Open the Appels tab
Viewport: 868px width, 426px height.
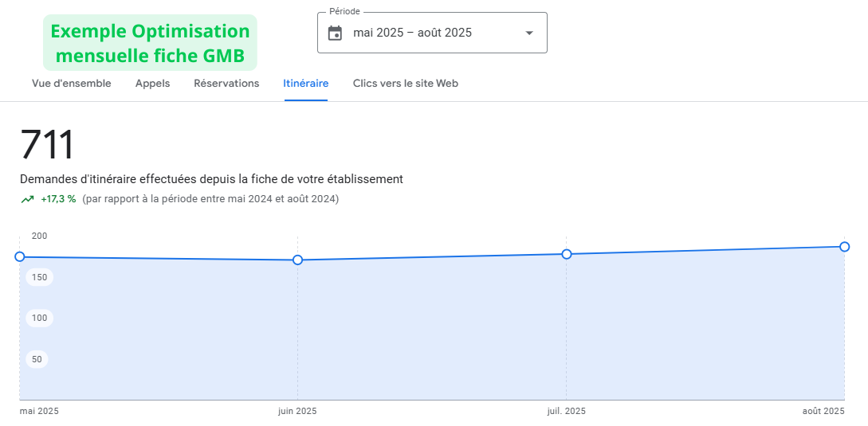pos(152,84)
